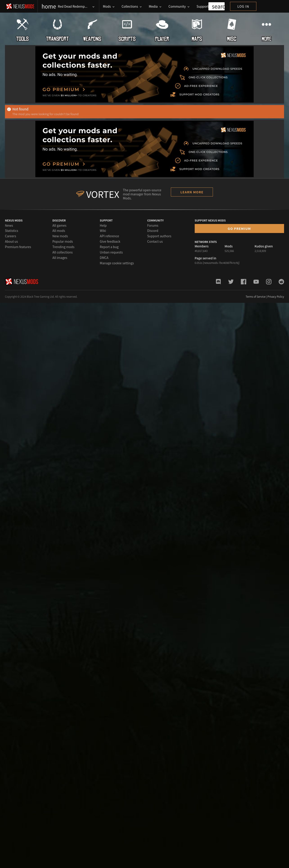Open the All mods link

(59, 231)
